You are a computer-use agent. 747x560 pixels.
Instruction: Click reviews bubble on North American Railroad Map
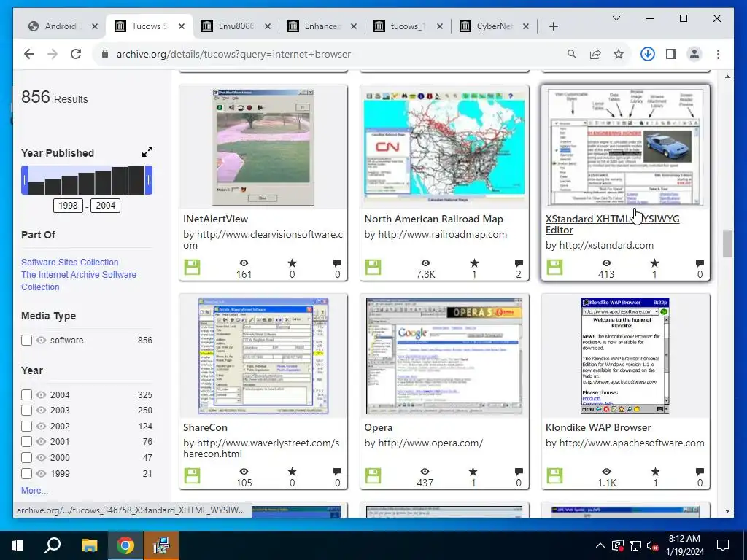(519, 262)
